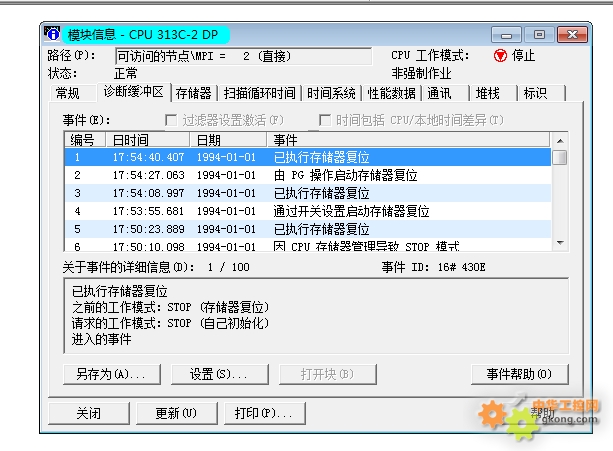Enable 过滤器设置激活 checkbox
The height and width of the screenshot is (451, 613).
point(171,120)
